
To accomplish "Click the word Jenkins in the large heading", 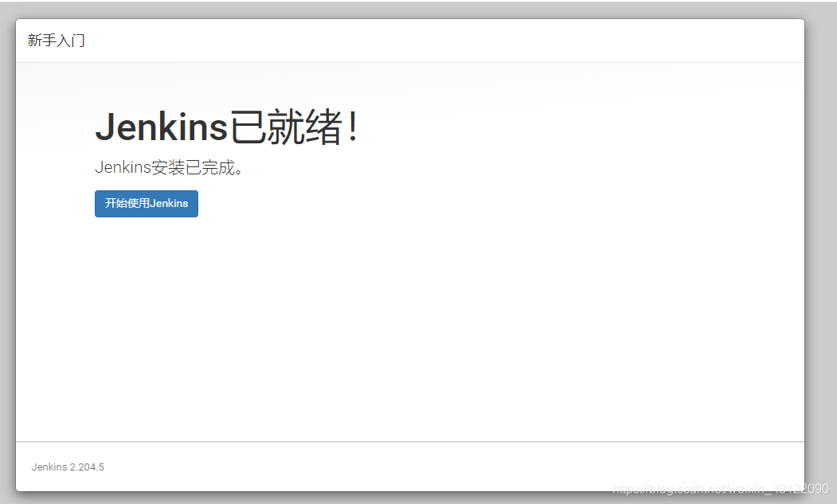I will [162, 127].
